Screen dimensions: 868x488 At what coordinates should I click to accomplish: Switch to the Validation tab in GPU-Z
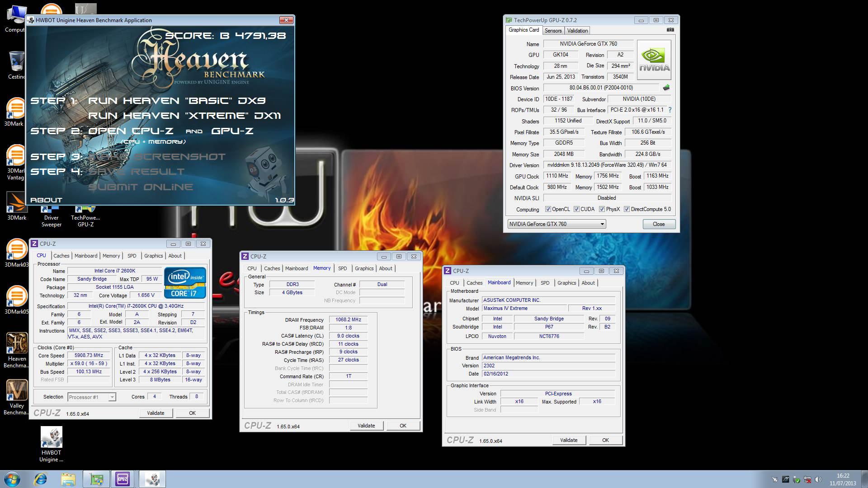(577, 31)
